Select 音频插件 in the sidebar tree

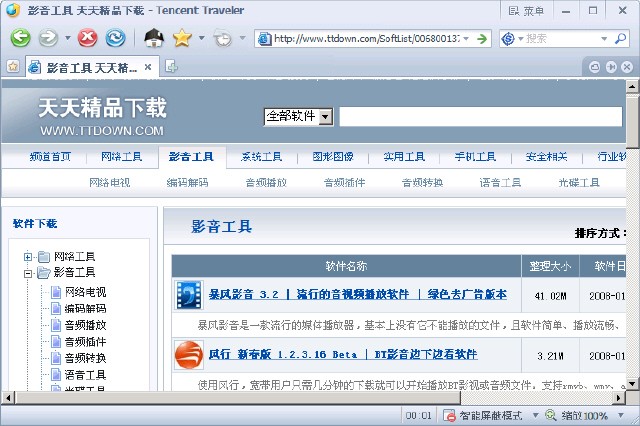click(x=85, y=342)
